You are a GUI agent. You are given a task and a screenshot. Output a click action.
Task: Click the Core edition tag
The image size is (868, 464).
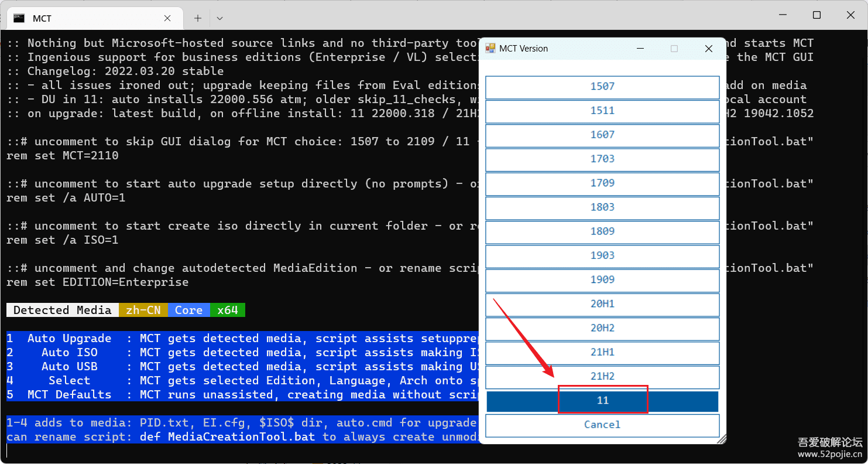189,311
